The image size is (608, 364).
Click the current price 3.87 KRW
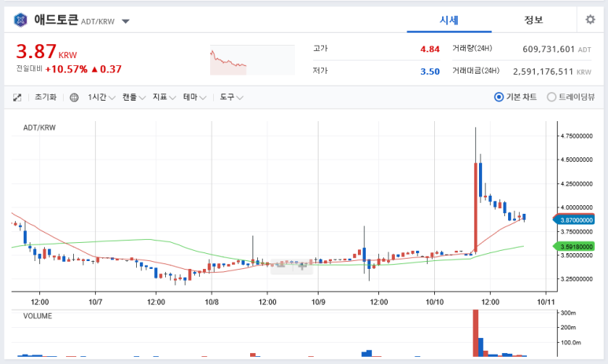coord(46,52)
